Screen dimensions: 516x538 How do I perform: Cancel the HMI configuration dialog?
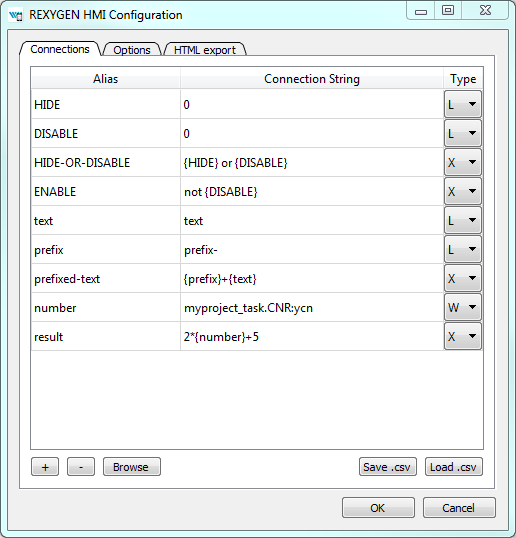pyautogui.click(x=459, y=508)
